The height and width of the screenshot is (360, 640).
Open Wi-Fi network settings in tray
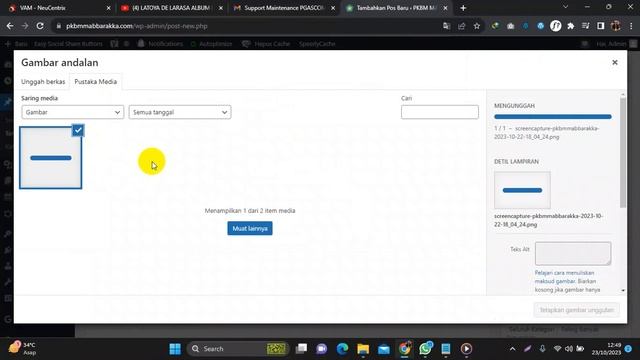point(557,349)
